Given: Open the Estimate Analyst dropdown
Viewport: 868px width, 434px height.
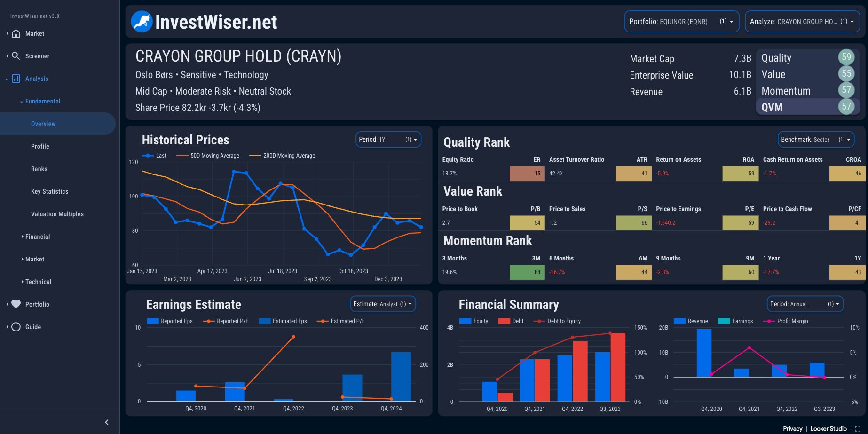Looking at the screenshot, I should (x=383, y=304).
